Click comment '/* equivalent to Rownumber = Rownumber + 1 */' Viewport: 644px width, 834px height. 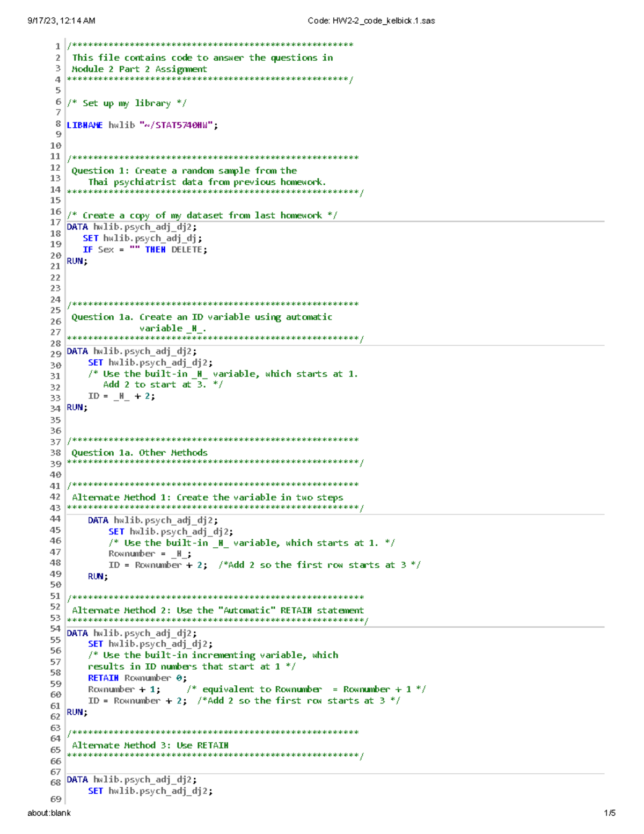(306, 689)
